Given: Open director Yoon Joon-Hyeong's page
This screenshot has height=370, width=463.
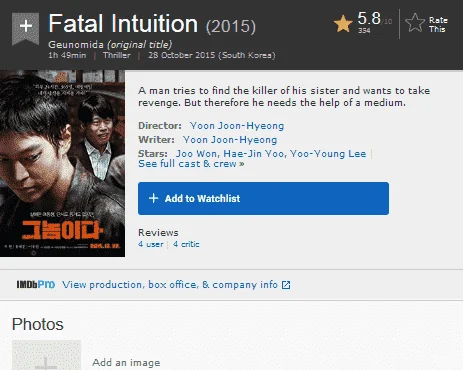Looking at the screenshot, I should click(x=237, y=126).
